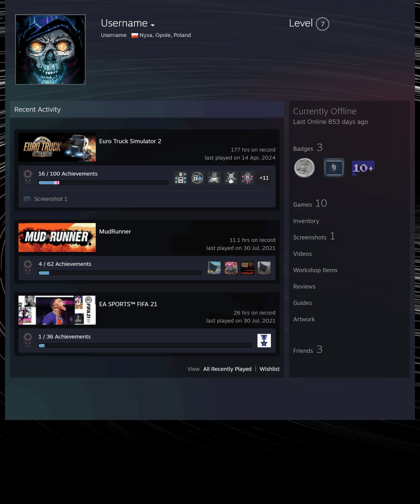Click the red 100 MudRunner achievement icon
This screenshot has height=504, width=420.
point(247,268)
